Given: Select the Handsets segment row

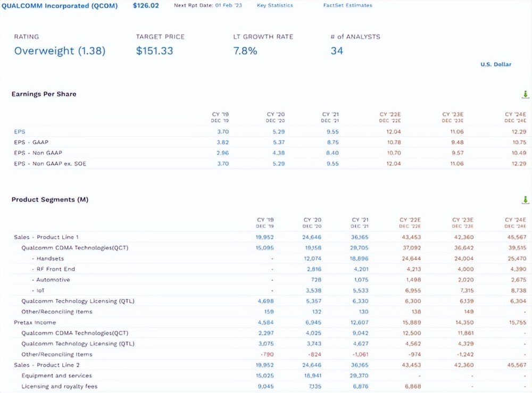Looking at the screenshot, I should click(50, 258).
